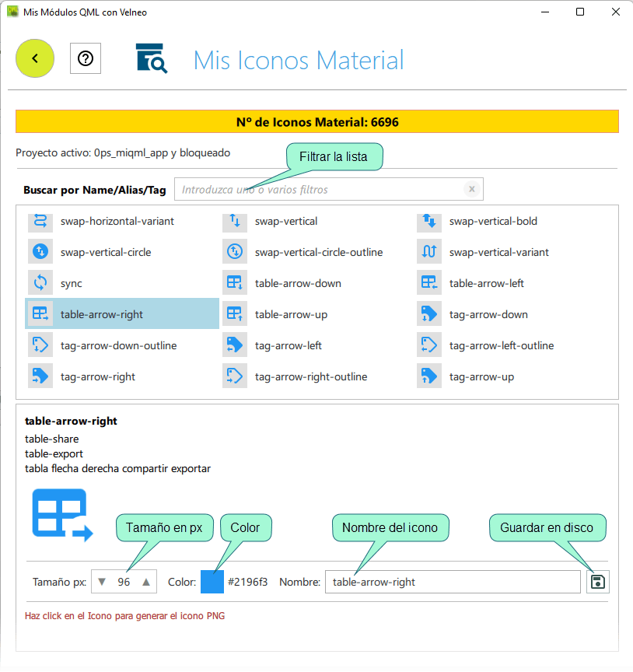Open the help question mark button
Screen dimensions: 633x672
click(86, 58)
